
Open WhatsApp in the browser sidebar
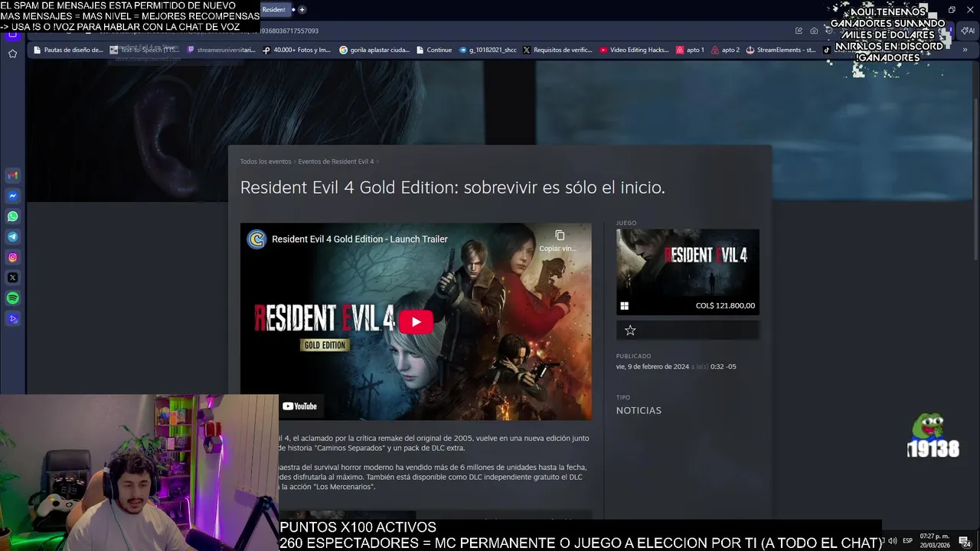12,217
